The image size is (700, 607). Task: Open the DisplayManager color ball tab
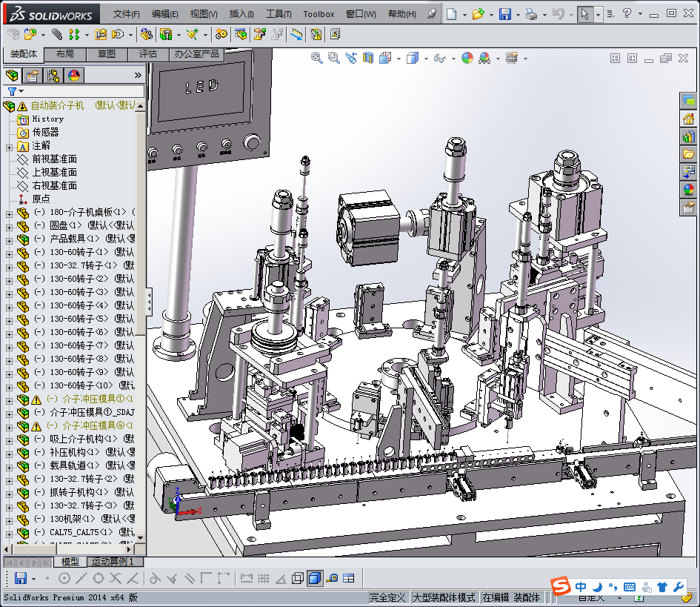[x=73, y=75]
